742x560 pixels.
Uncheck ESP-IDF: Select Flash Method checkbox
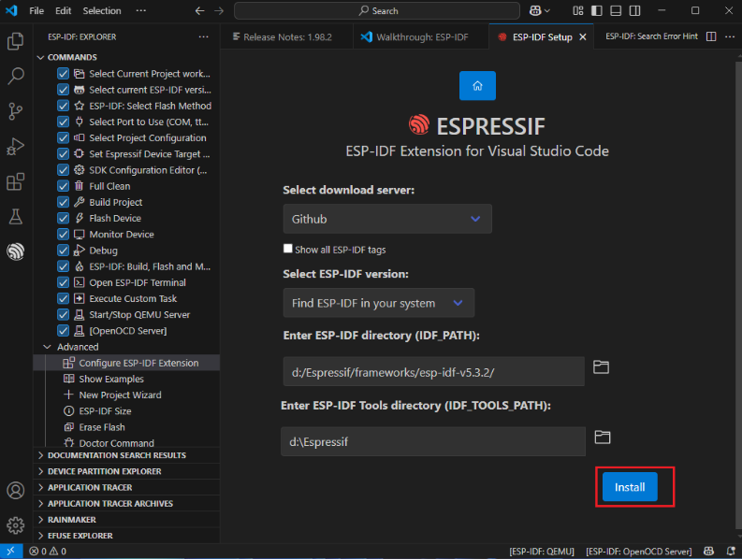coord(63,106)
